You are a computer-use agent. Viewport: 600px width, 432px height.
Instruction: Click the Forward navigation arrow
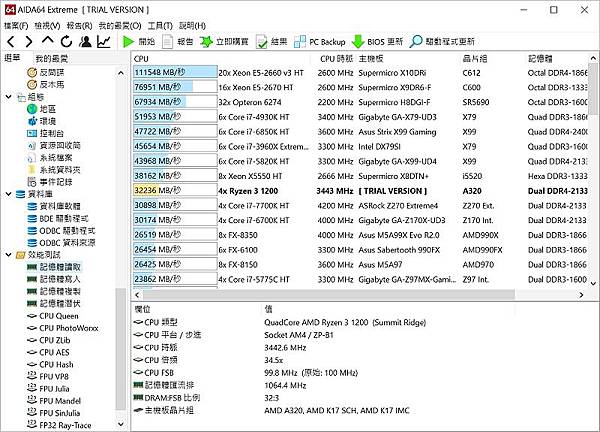29,41
